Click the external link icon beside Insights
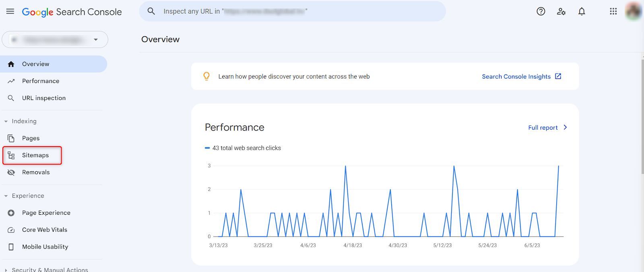Viewport: 644px width, 272px height. (558, 76)
